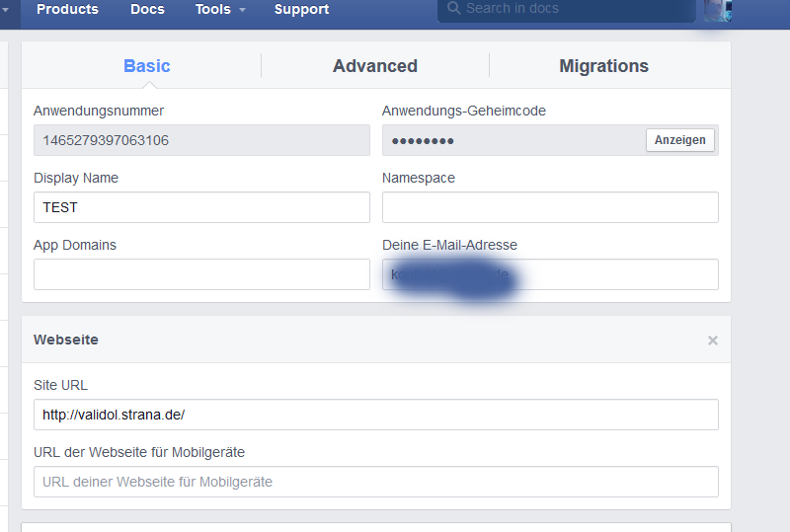Select the Deine E-Mail-Adresse field
This screenshot has height=532, width=790.
tap(550, 274)
